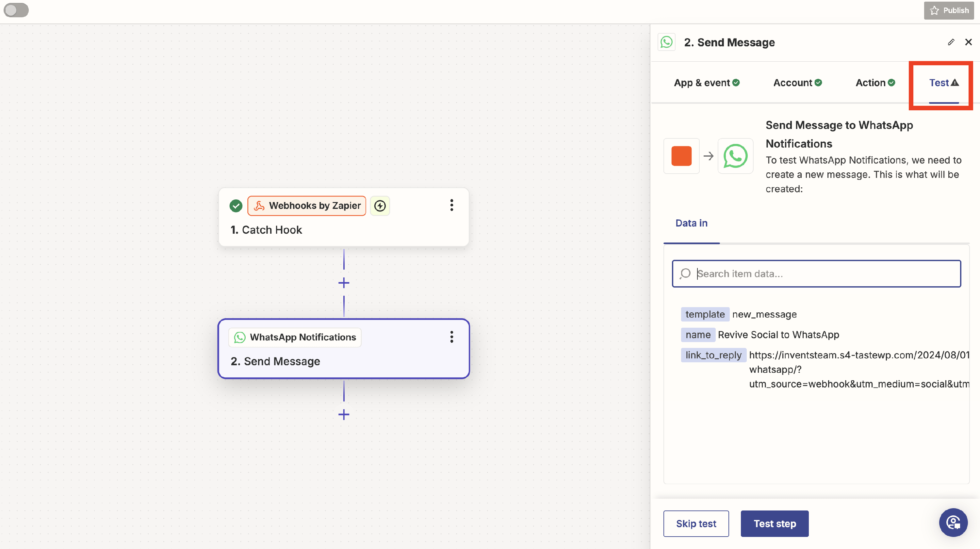Click the Publish button
The height and width of the screenshot is (549, 980).
pos(949,10)
